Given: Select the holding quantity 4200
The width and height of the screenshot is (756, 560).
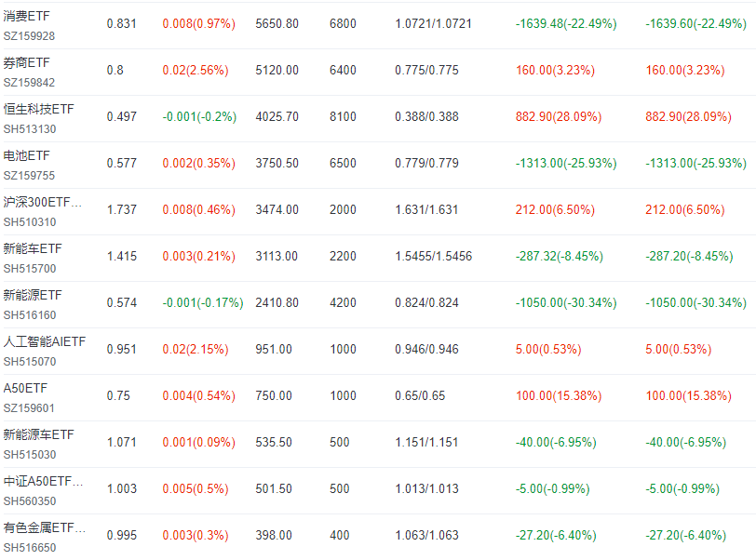Looking at the screenshot, I should (343, 302).
